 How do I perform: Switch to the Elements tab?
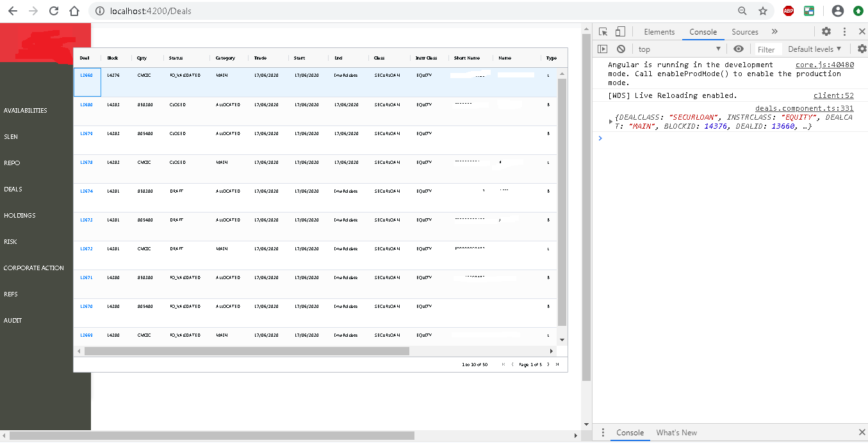(659, 31)
